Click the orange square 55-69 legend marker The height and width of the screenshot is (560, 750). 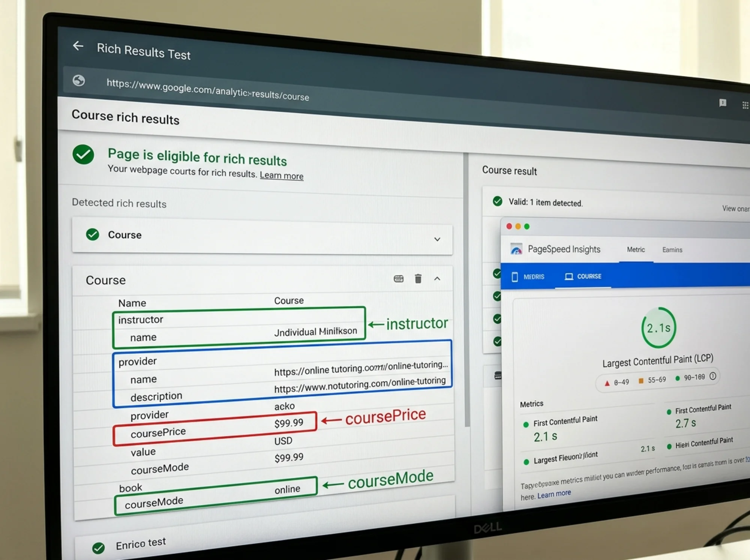(x=641, y=381)
